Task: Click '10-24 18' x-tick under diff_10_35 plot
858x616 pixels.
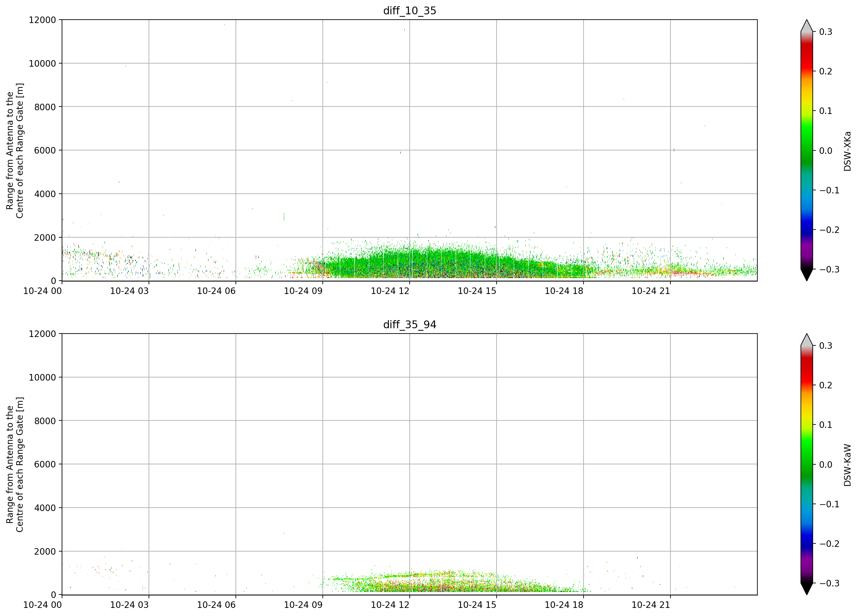Action: [x=564, y=291]
